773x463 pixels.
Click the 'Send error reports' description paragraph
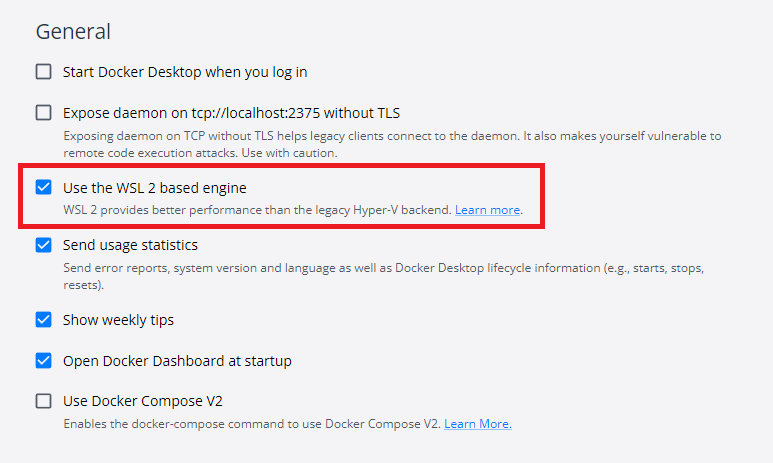click(383, 276)
